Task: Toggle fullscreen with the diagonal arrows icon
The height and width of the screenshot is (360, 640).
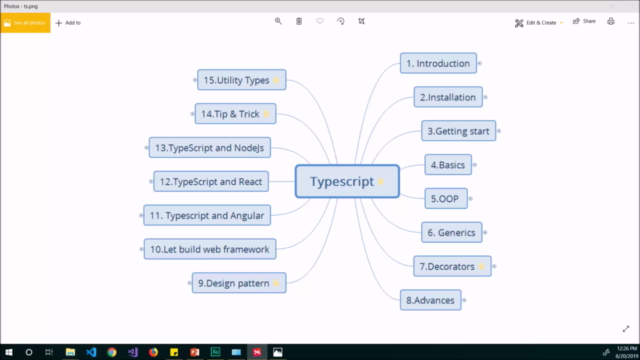Action: (x=626, y=329)
